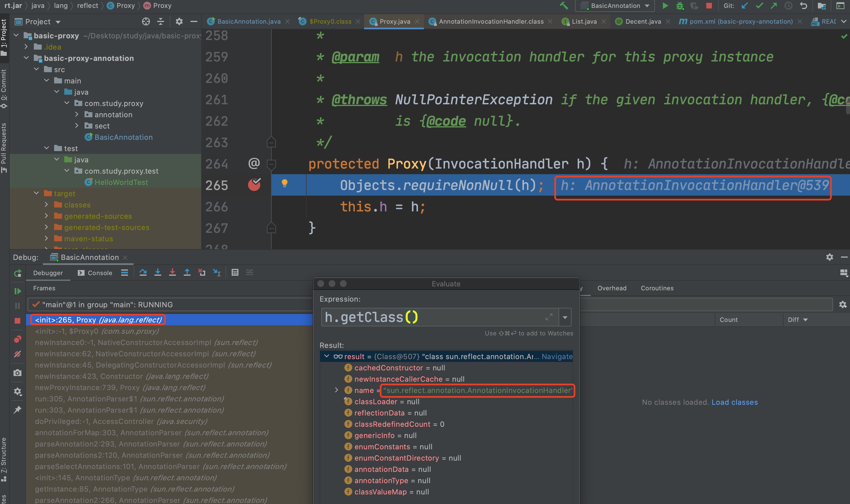
Task: Expand the annotation package folder
Action: 77,114
